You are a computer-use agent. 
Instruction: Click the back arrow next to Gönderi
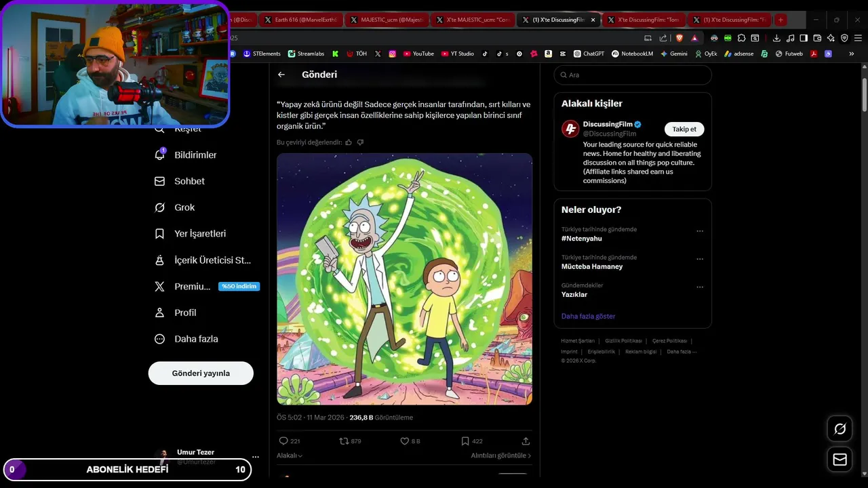click(281, 75)
